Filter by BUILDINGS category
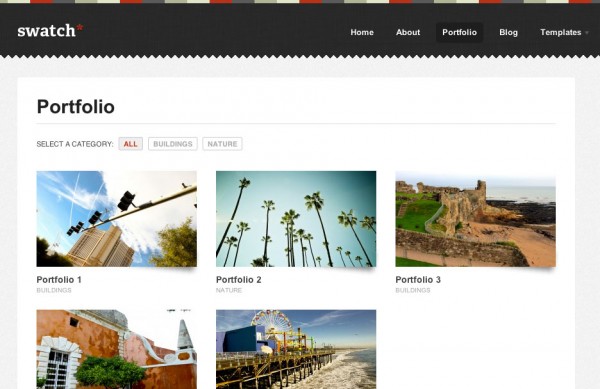The width and height of the screenshot is (600, 389). tap(173, 144)
